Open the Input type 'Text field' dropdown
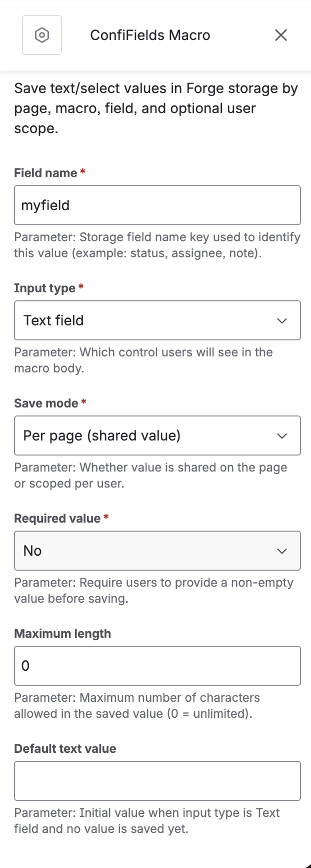This screenshot has height=868, width=311. (x=150, y=320)
